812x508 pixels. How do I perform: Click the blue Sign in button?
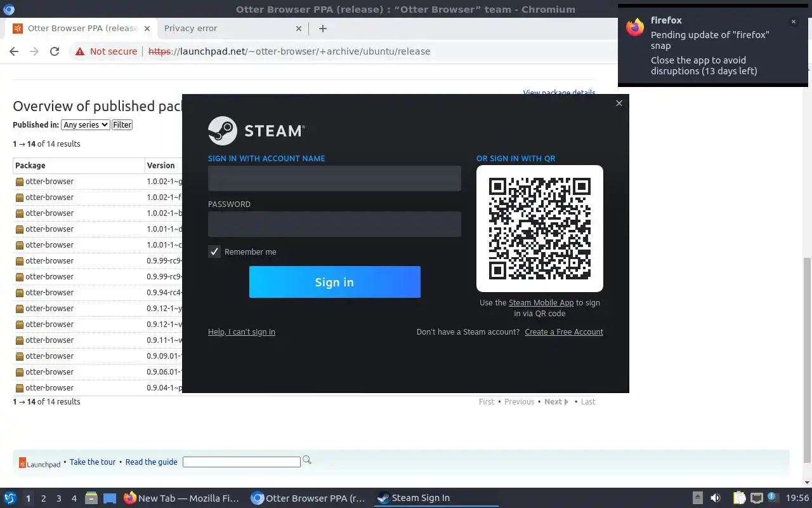pos(335,282)
